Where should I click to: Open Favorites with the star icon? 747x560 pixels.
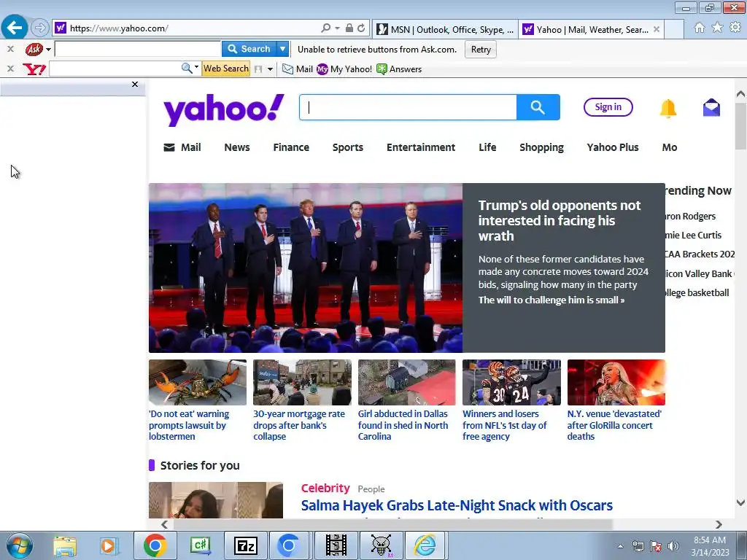pos(717,28)
